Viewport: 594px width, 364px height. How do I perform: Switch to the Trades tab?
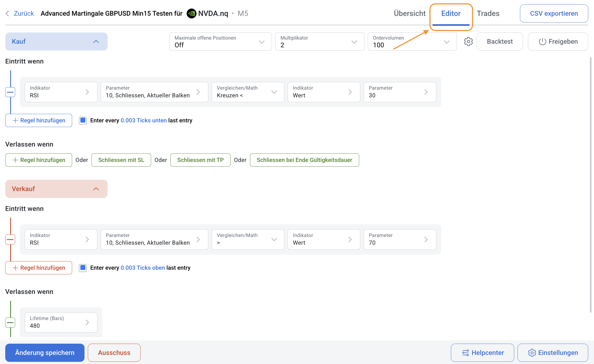click(488, 13)
